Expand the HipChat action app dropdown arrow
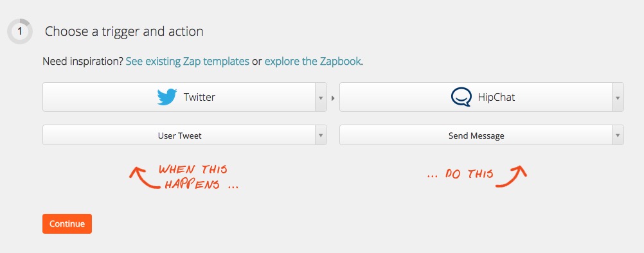Viewport: 644px width, 253px height. pos(618,97)
